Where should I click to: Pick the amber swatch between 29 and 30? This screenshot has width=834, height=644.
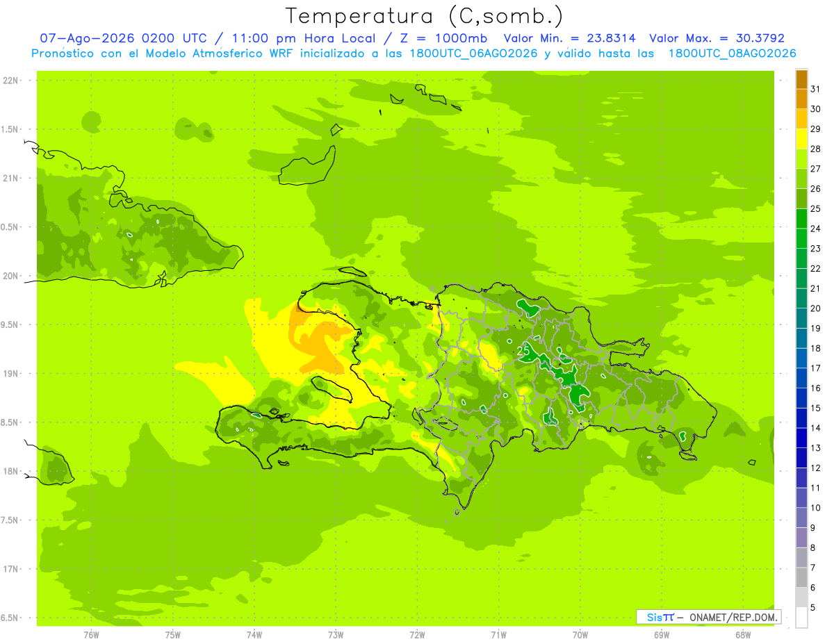click(x=802, y=119)
